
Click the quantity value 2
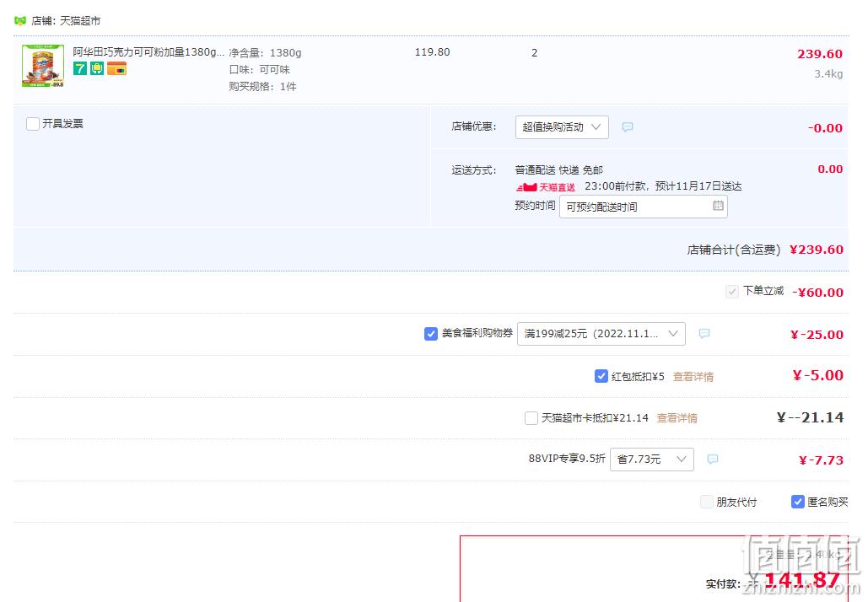point(534,52)
